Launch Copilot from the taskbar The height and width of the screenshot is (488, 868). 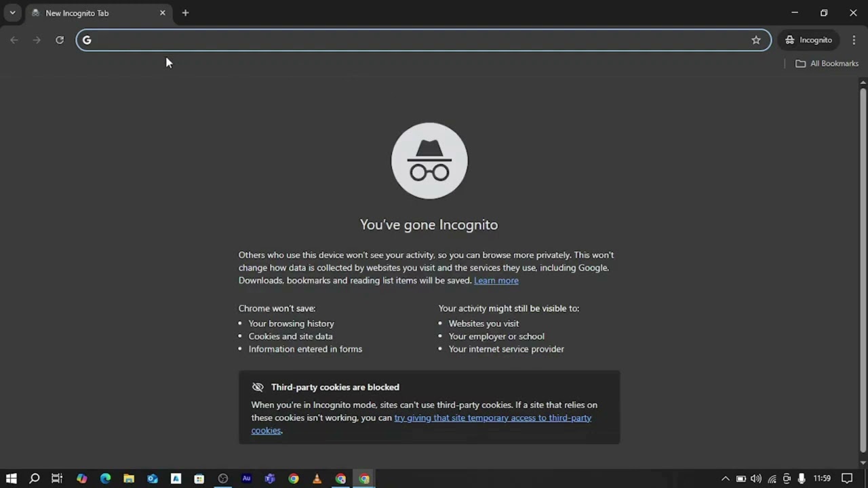82,479
